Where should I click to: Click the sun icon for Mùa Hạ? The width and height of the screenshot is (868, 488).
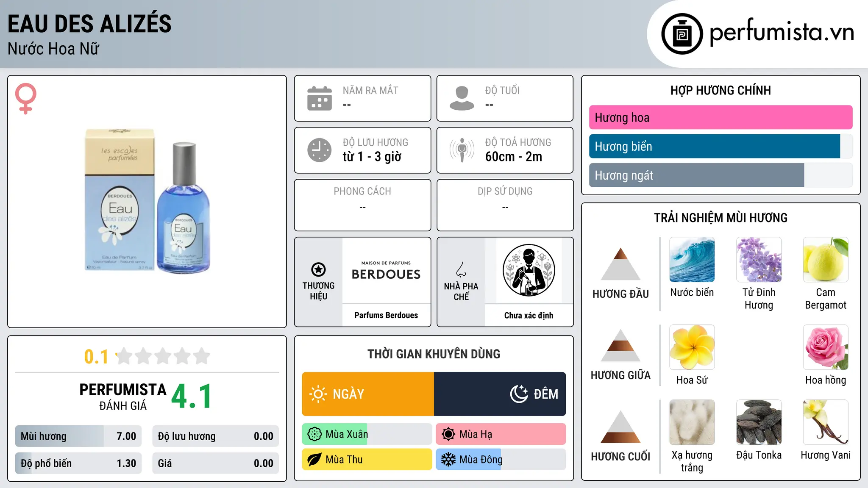tap(448, 434)
